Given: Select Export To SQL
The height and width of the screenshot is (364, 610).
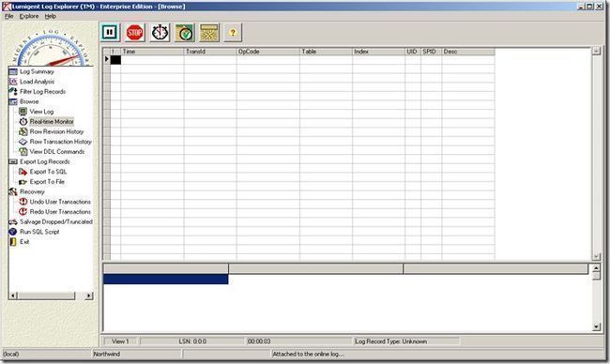Looking at the screenshot, I should coord(48,172).
